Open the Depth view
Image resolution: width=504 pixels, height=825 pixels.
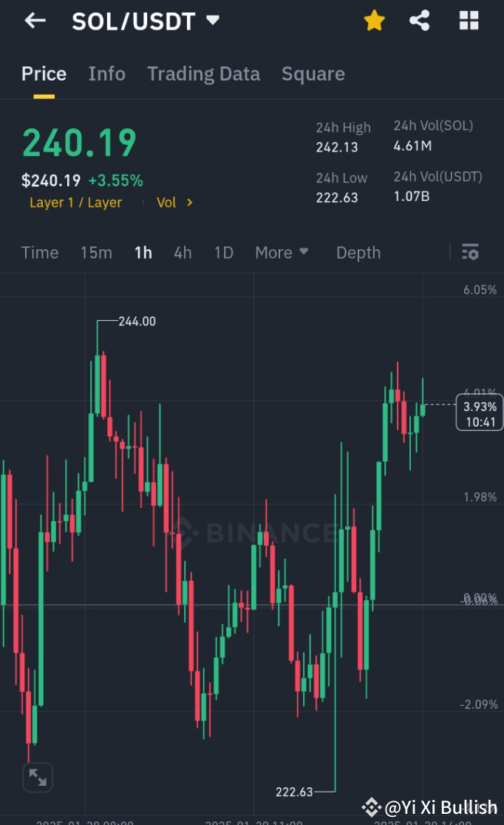[x=358, y=252]
